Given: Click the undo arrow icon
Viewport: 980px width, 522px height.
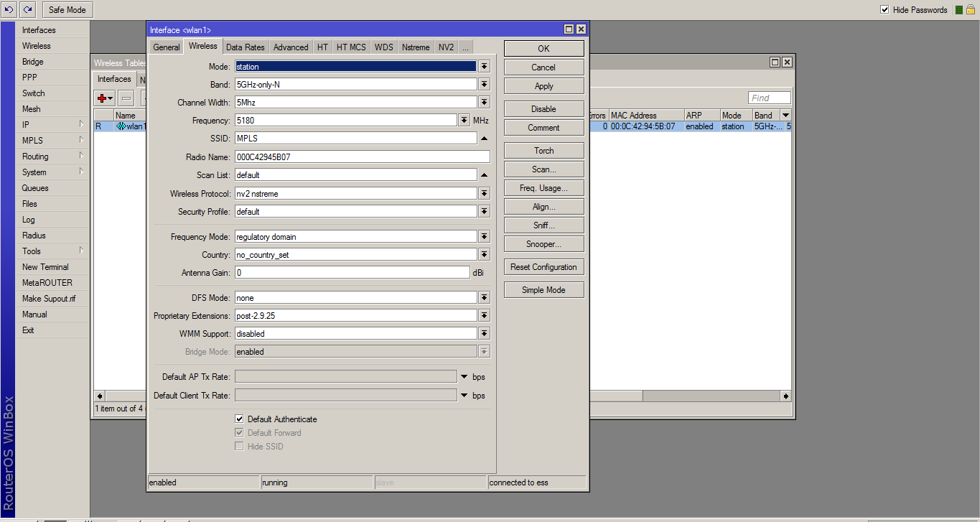Looking at the screenshot, I should click(x=9, y=9).
